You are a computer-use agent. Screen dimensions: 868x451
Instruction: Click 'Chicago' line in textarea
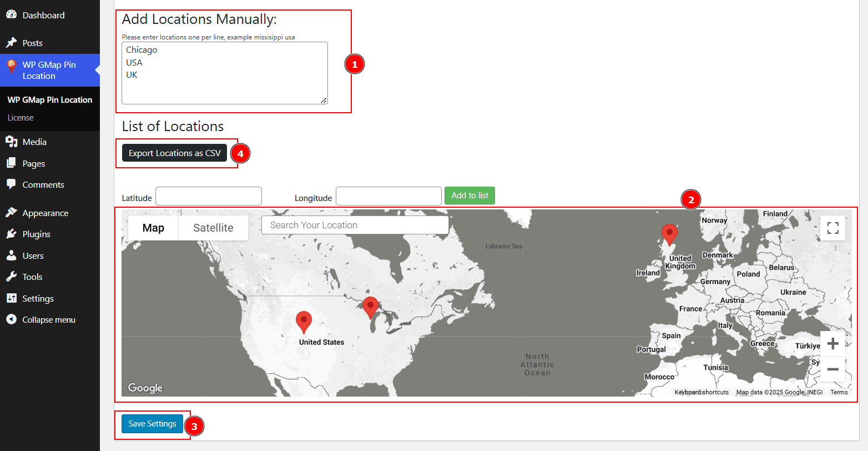pos(142,50)
